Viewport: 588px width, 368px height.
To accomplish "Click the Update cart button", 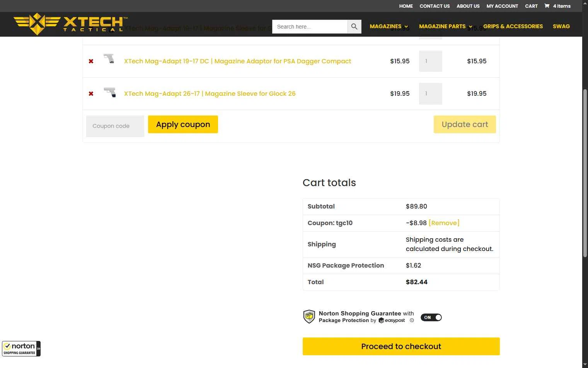I will point(465,124).
